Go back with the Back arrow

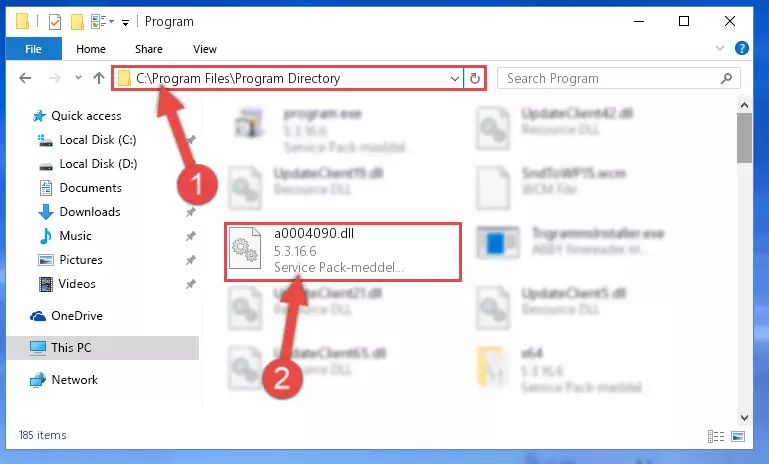(25, 78)
